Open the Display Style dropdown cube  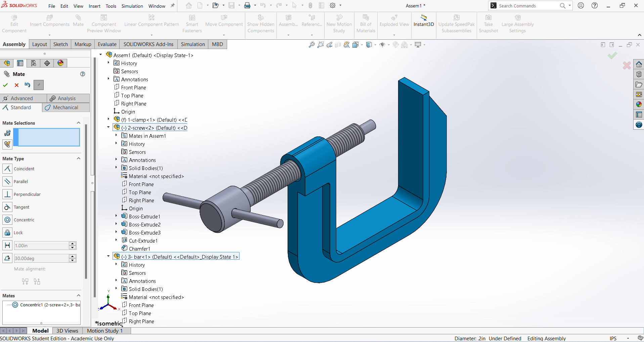(x=369, y=45)
